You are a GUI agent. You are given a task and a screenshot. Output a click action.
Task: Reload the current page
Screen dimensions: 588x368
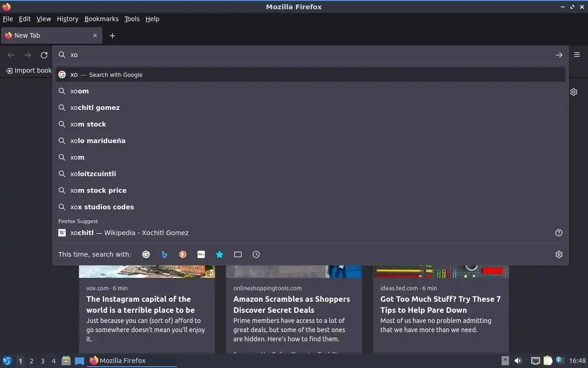(44, 55)
